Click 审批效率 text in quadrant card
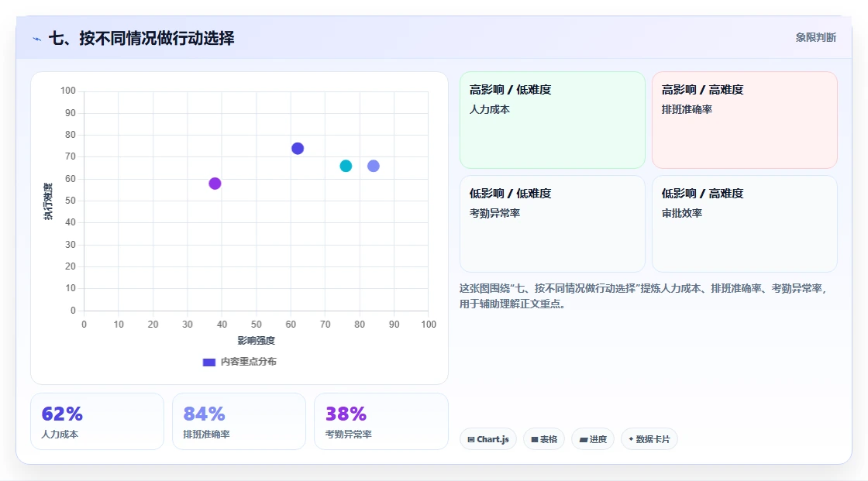Screen dimensions: 868x481 point(681,213)
